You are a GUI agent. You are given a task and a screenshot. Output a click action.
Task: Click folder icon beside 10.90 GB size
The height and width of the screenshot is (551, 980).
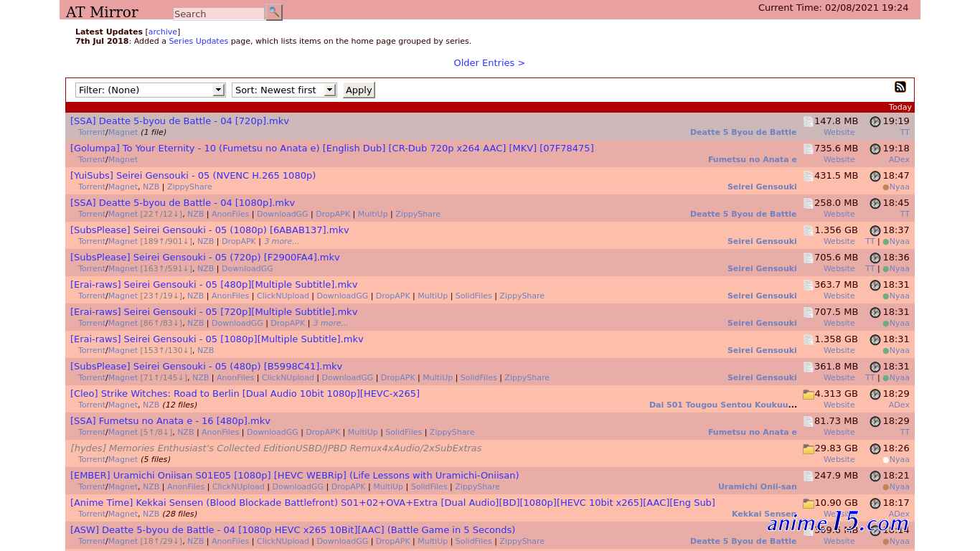click(808, 504)
